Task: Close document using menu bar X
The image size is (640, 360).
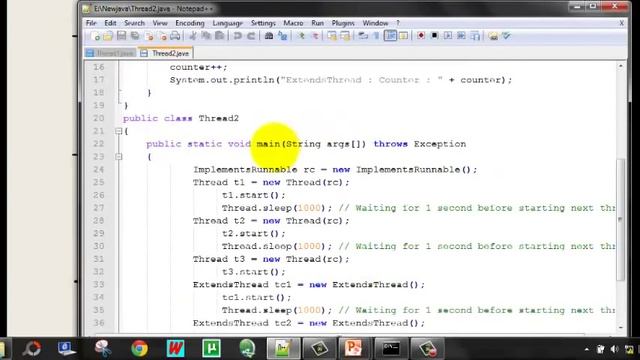Action: pos(622,23)
